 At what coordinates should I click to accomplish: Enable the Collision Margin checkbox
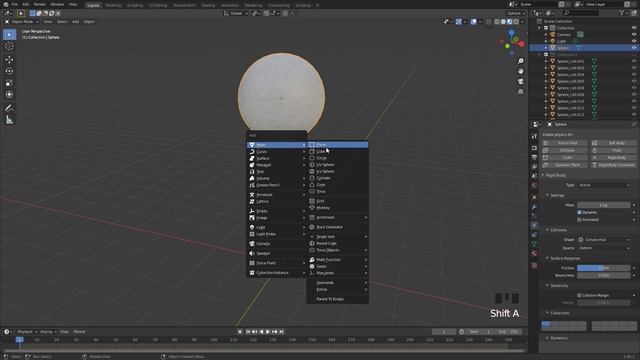(x=579, y=295)
